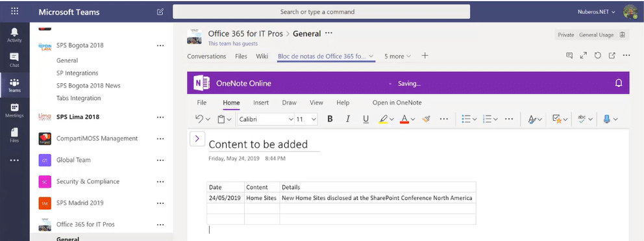Screen dimensions: 644x241
Task: Click the Open in OneNote link
Action: (x=397, y=103)
